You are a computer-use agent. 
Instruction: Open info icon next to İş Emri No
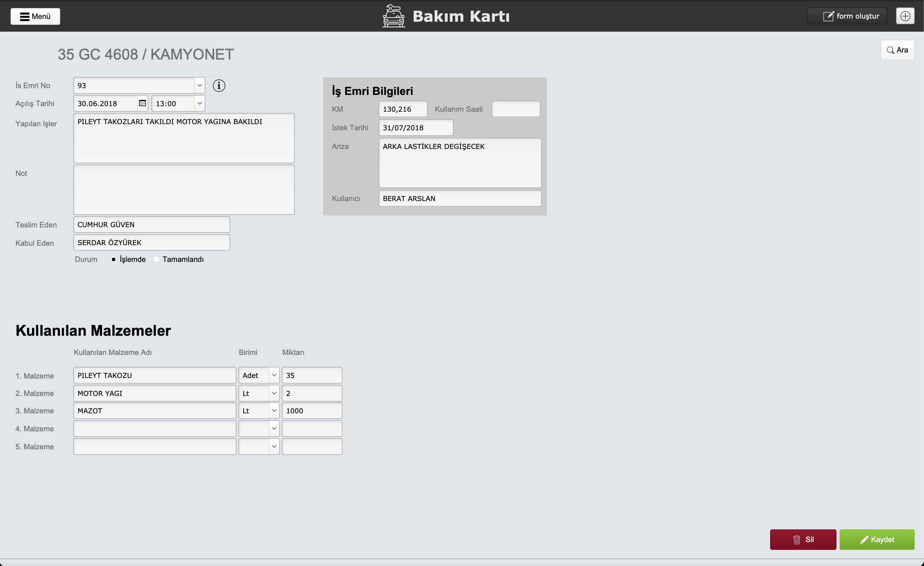tap(219, 86)
